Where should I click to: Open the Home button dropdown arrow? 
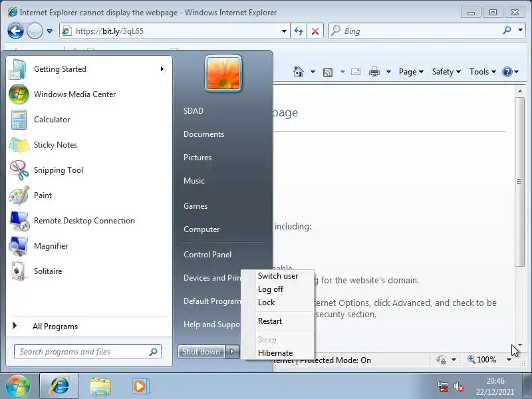point(313,72)
